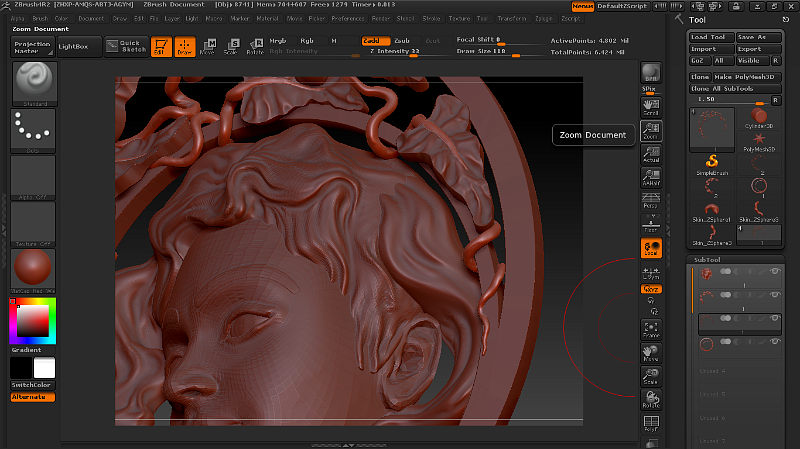
Task: Click the BPR render button
Action: (651, 72)
